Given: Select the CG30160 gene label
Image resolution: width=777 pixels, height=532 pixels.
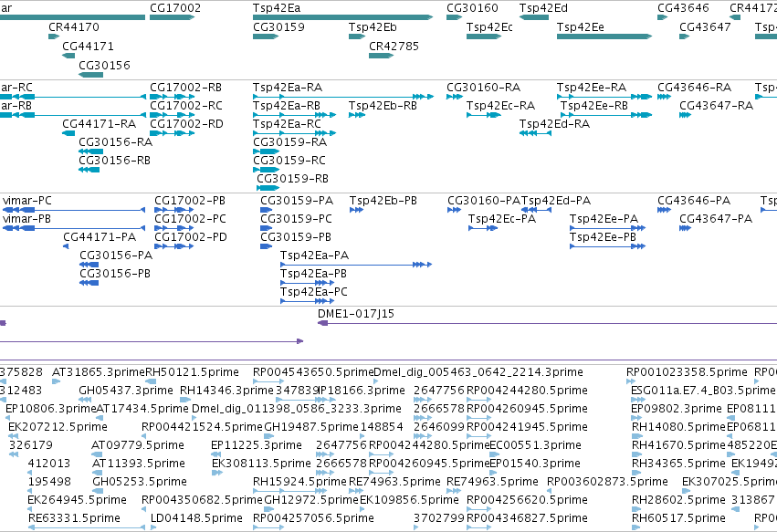Looking at the screenshot, I should (x=472, y=8).
